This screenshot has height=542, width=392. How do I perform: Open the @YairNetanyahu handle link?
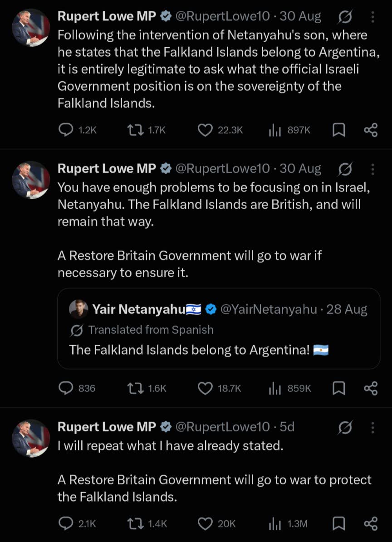coord(269,309)
